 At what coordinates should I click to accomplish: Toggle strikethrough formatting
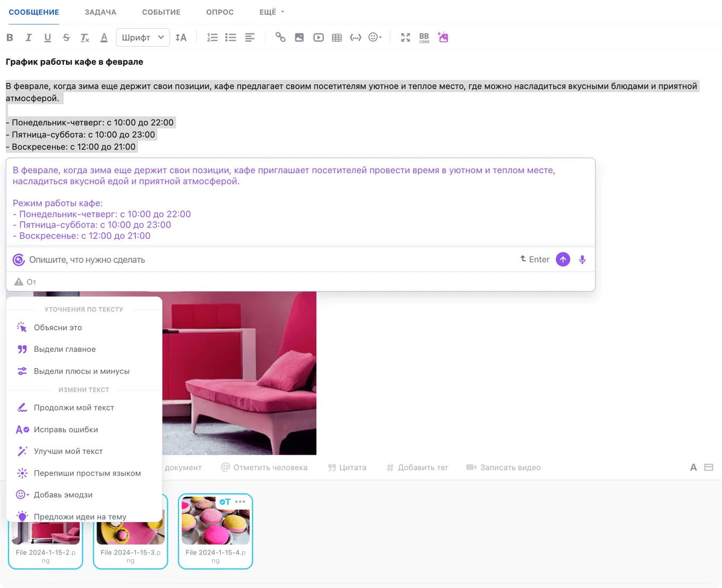point(66,37)
